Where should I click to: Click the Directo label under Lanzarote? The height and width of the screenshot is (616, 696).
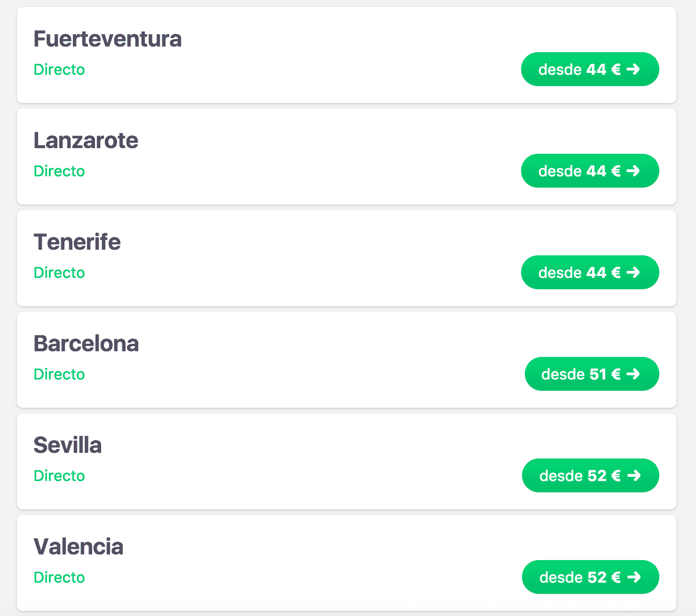pyautogui.click(x=59, y=171)
